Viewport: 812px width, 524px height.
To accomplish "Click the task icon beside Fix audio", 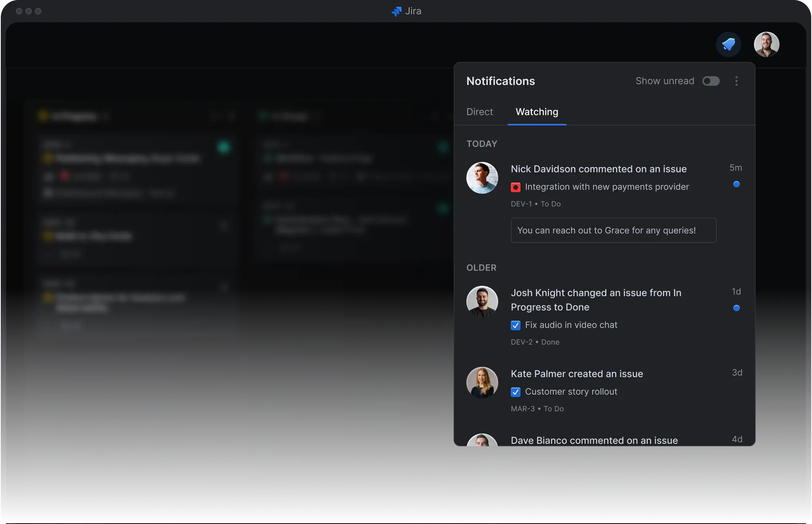I will (515, 326).
